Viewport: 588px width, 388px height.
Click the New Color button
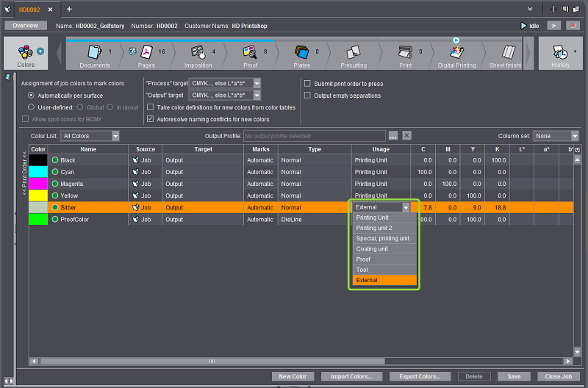click(x=293, y=376)
